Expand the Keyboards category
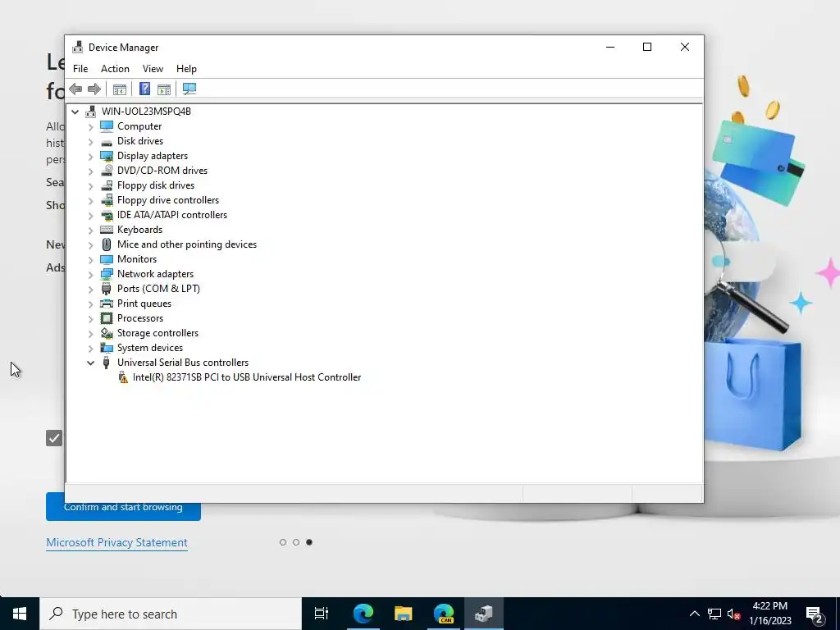The width and height of the screenshot is (840, 630). [90, 230]
